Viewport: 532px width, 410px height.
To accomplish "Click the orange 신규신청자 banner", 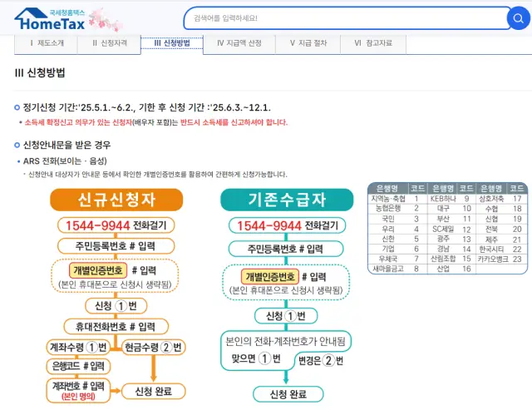I will point(116,200).
